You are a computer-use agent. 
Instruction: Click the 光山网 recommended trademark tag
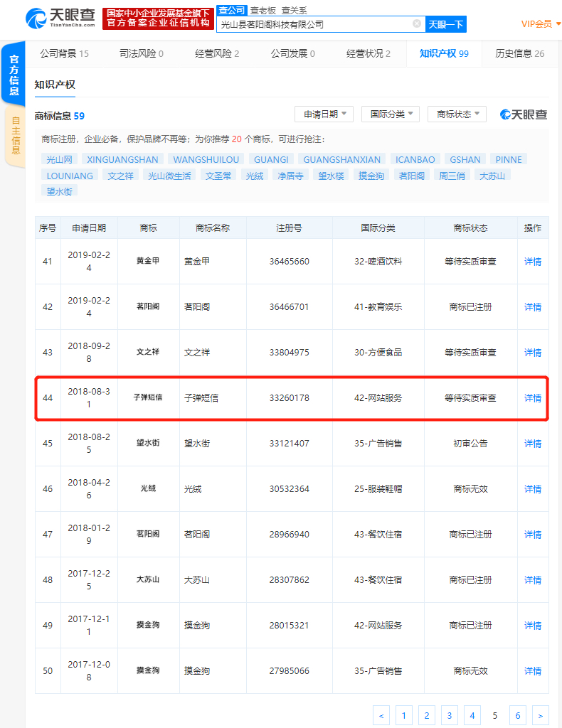[59, 159]
